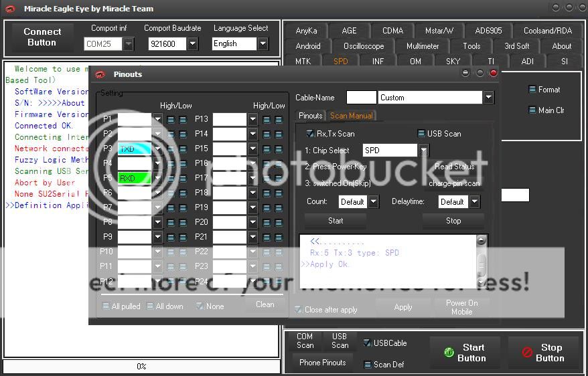The image size is (588, 376).
Task: Toggle first High/Low indicator for P13
Action: coord(267,120)
